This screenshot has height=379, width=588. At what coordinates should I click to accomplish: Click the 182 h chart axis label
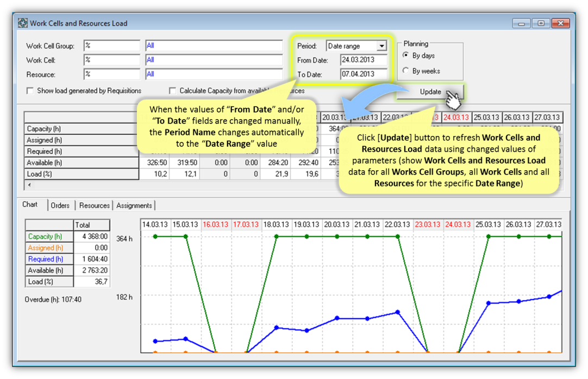point(124,297)
